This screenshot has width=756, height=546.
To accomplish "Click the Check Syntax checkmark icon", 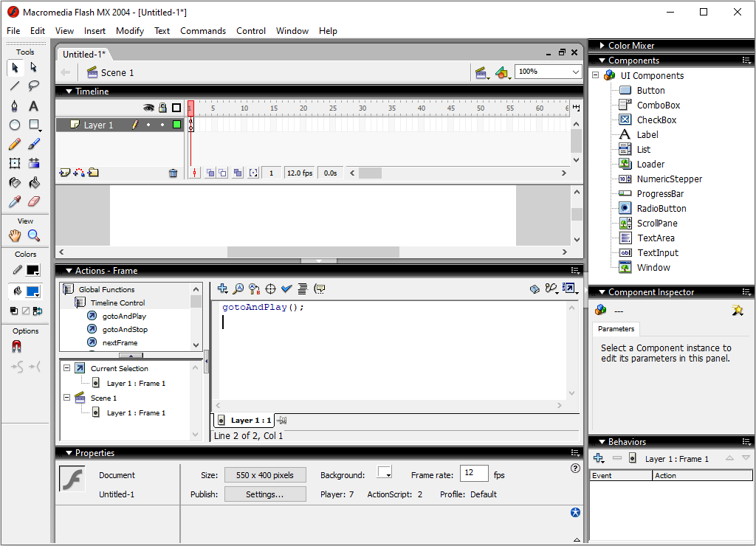I will (x=286, y=288).
